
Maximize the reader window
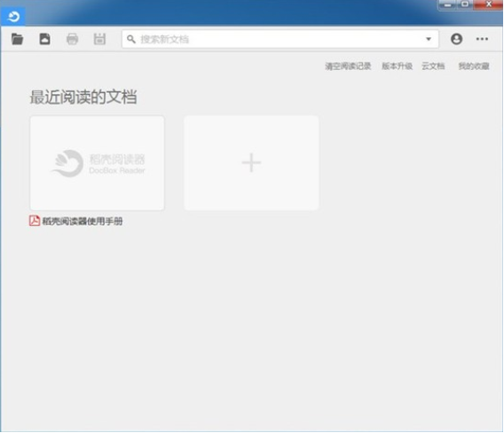coord(465,4)
